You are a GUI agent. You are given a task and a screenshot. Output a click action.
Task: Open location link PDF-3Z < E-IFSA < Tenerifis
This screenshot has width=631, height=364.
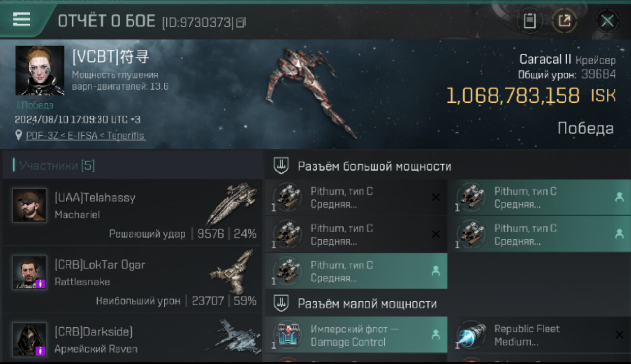coord(85,135)
